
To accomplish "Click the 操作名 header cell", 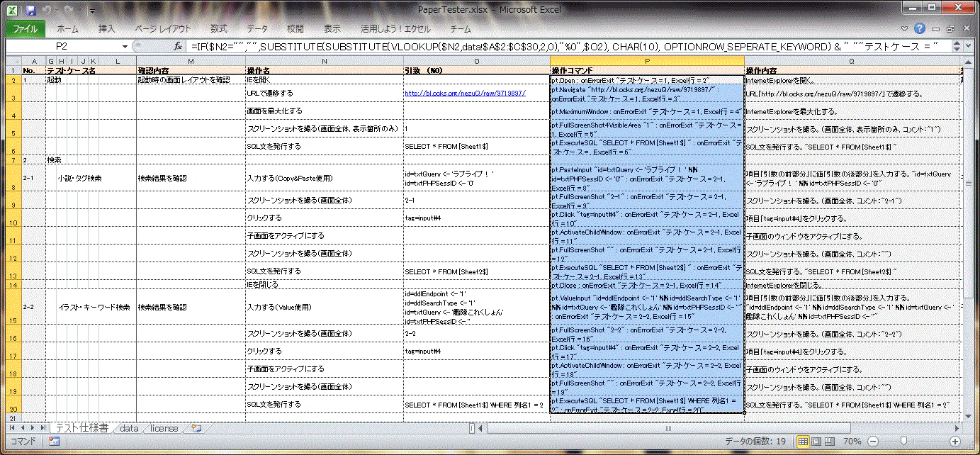I will [x=324, y=71].
